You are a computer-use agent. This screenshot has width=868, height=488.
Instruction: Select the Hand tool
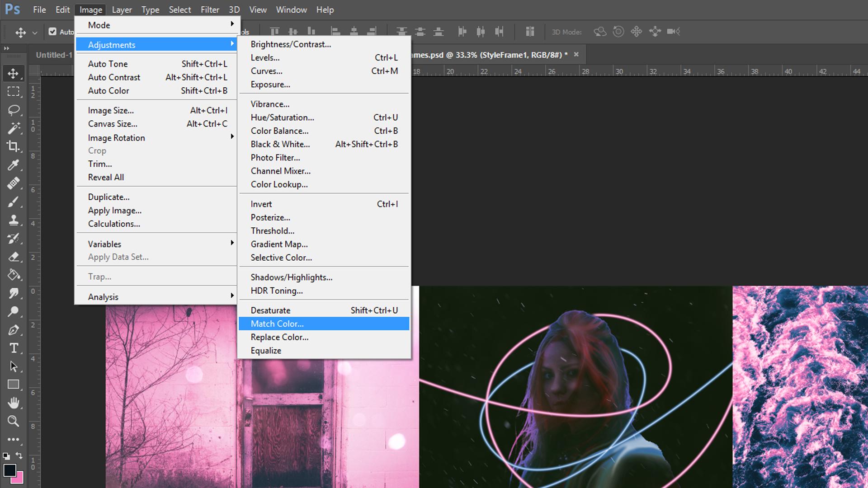[14, 403]
